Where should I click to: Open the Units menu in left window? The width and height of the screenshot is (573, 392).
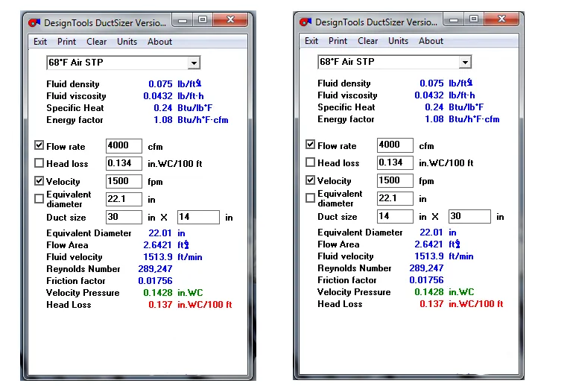coord(127,42)
